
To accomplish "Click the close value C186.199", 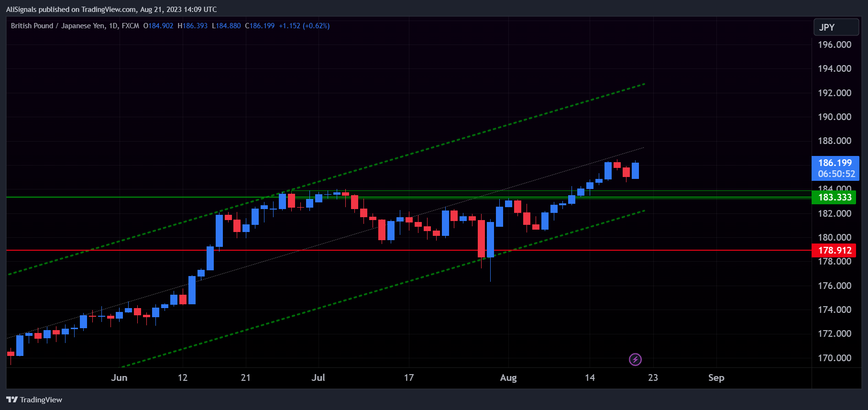I will point(260,26).
